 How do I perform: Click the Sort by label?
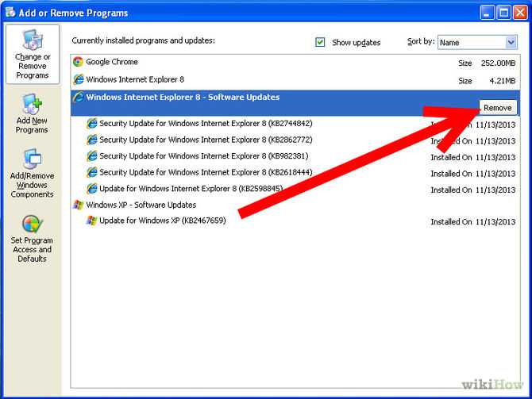[421, 42]
